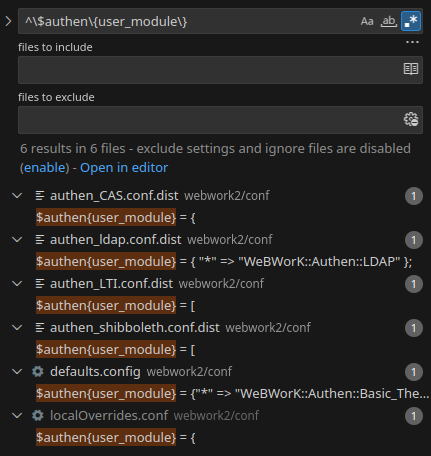431x456 pixels.
Task: Toggle search only in open editors
Action: [x=411, y=69]
